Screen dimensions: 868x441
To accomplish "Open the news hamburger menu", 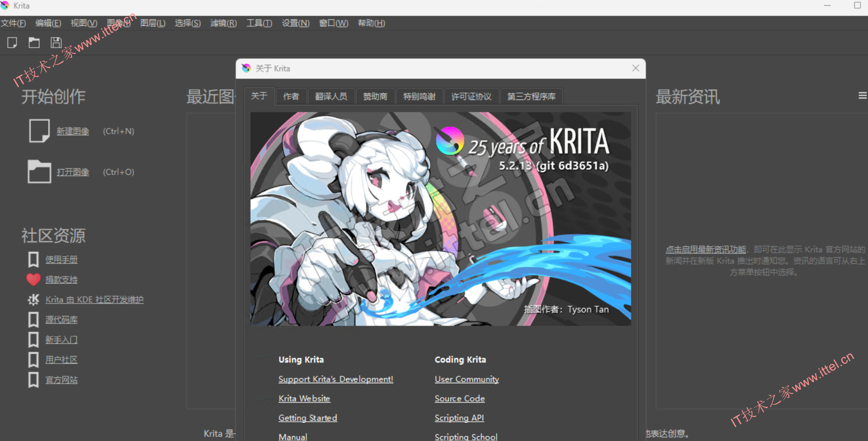I will [862, 96].
